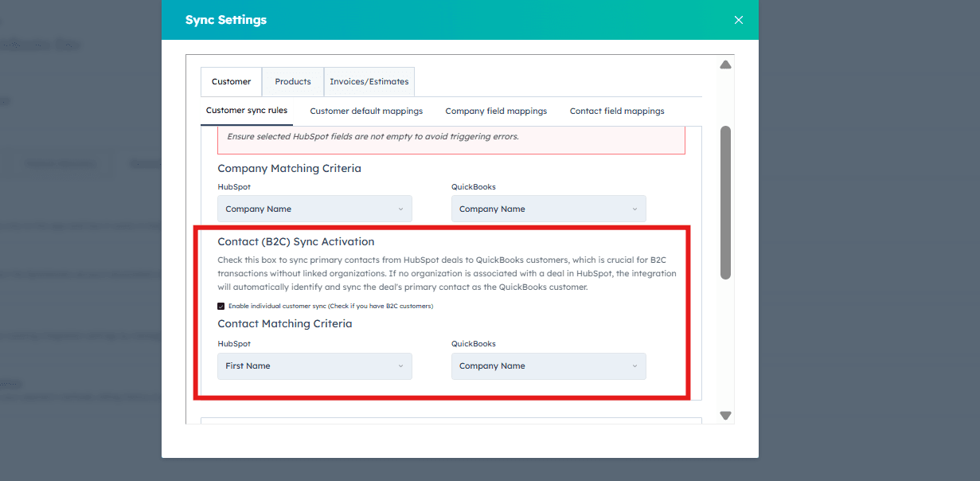The width and height of the screenshot is (980, 481).
Task: Toggle Enable individual customer sync checkbox
Action: pyautogui.click(x=221, y=306)
